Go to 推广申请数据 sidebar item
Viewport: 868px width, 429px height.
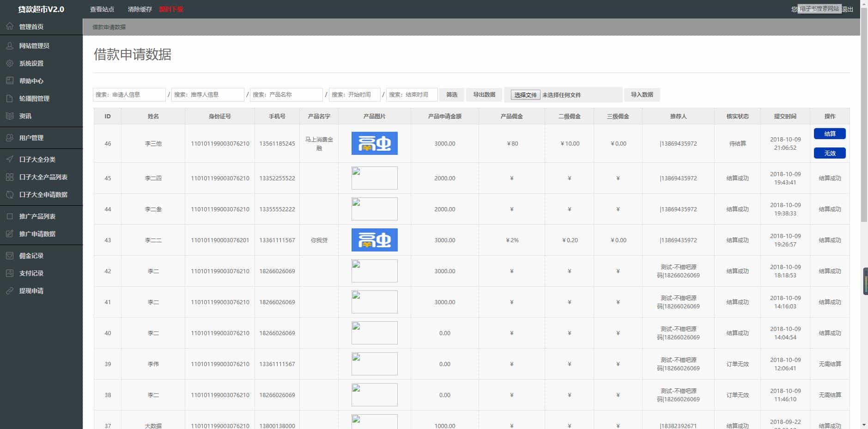(37, 234)
